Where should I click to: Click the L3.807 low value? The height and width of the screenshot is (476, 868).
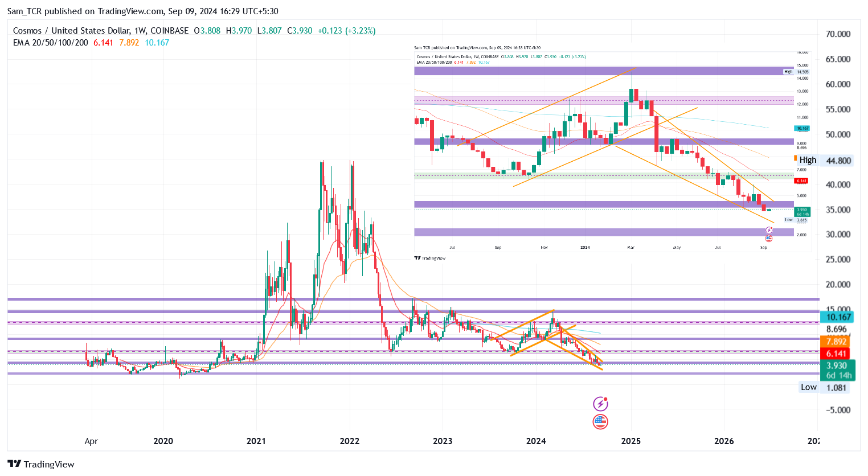pos(269,31)
